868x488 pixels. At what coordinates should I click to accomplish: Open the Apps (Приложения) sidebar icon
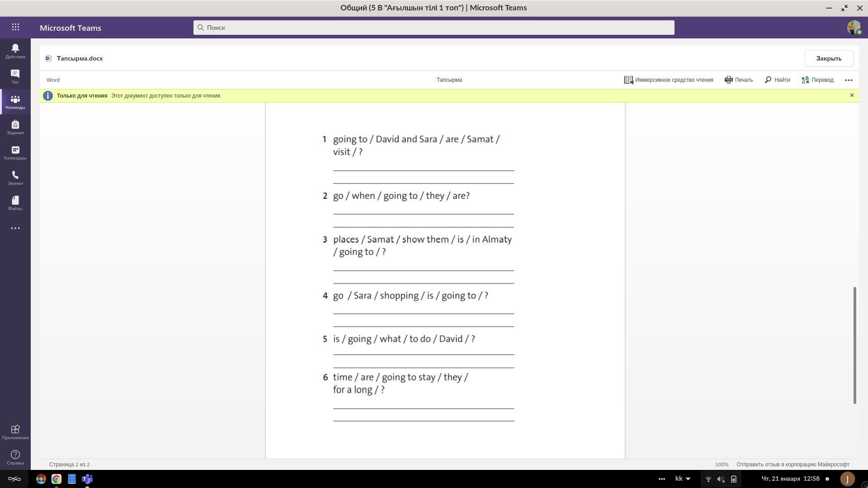[15, 432]
